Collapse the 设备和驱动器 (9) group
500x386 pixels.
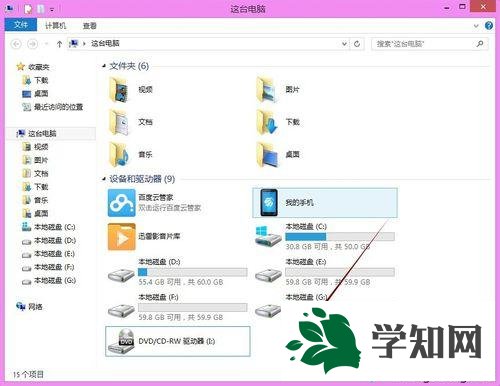(104, 179)
